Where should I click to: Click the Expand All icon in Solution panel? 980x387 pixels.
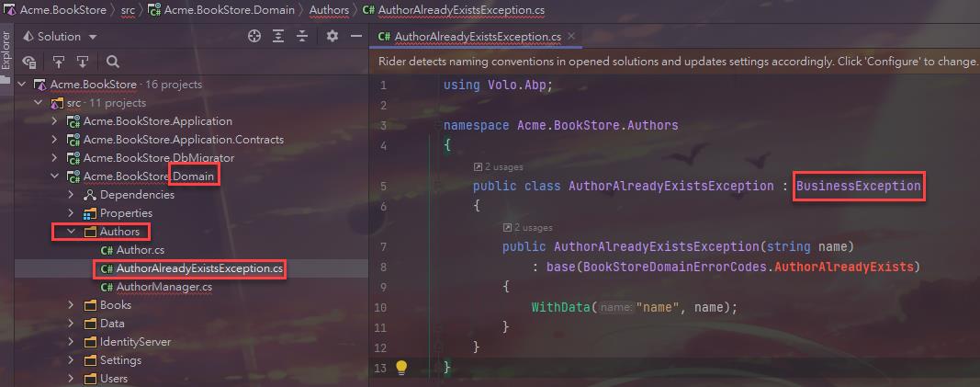[x=278, y=37]
